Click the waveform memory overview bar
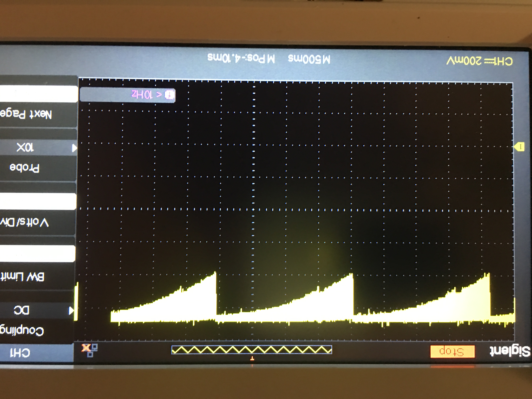This screenshot has width=532, height=399. point(252,350)
